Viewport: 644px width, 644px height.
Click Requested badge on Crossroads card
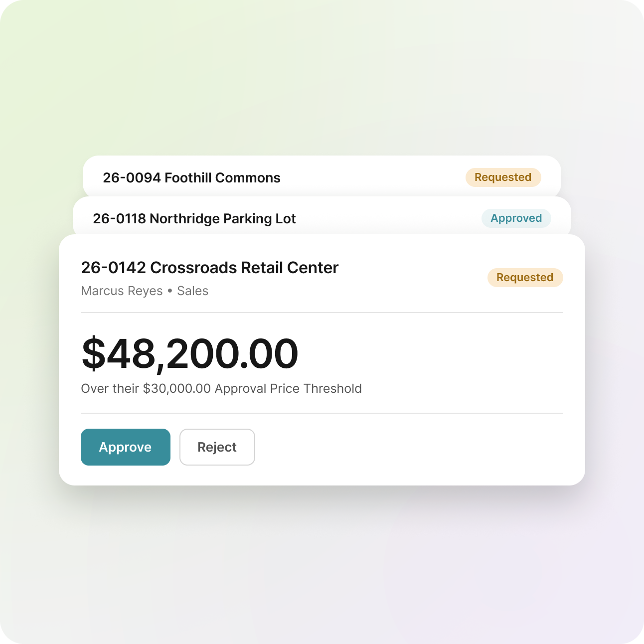[525, 278]
